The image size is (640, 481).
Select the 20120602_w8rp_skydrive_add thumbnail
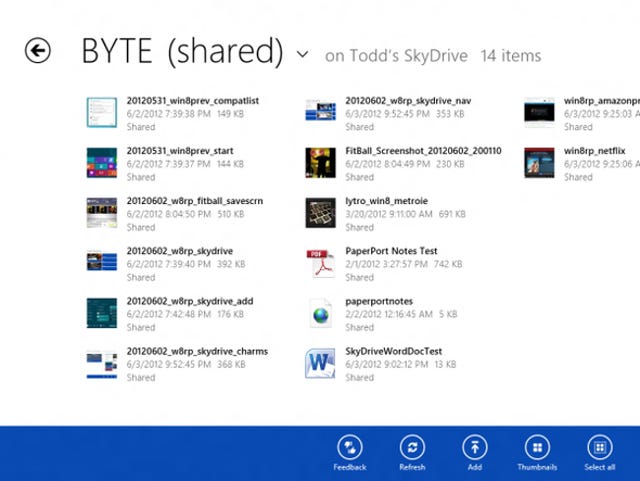(x=102, y=313)
